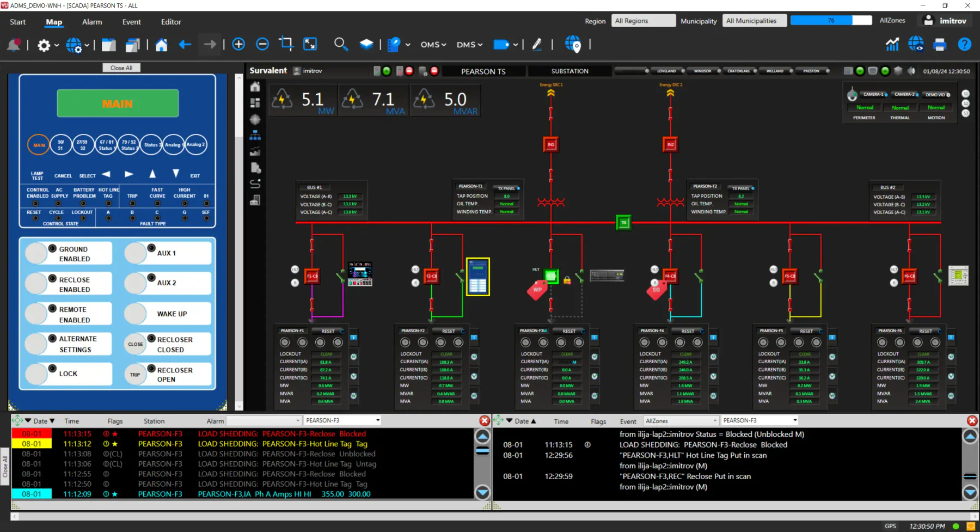Click the globe with eye icon
Viewport: 980px width, 532px height.
tap(916, 44)
